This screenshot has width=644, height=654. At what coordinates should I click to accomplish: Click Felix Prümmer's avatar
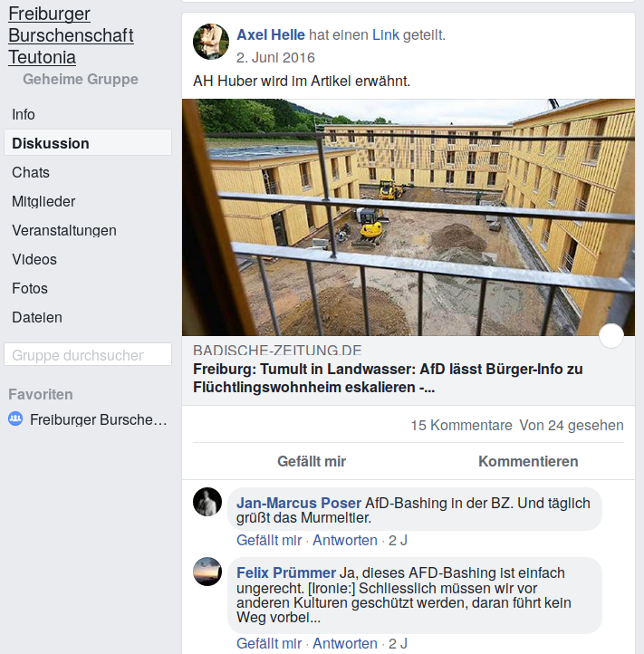coord(207,572)
